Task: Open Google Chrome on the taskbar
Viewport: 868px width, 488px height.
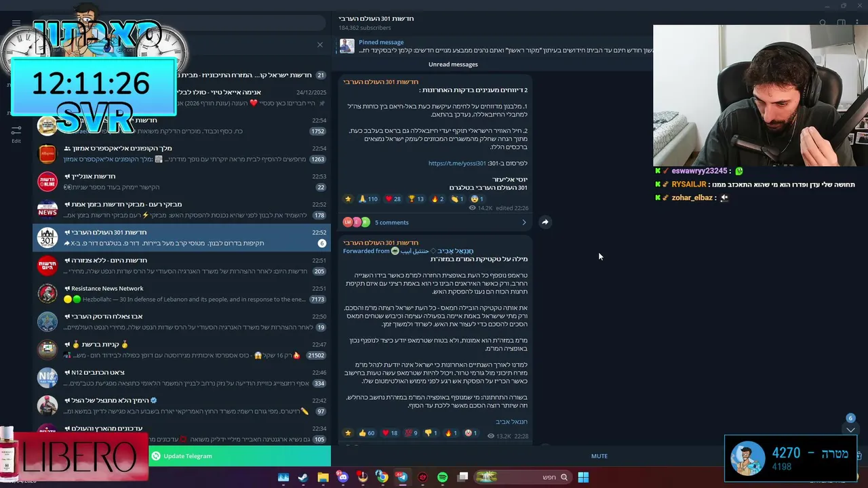Action: 382,477
